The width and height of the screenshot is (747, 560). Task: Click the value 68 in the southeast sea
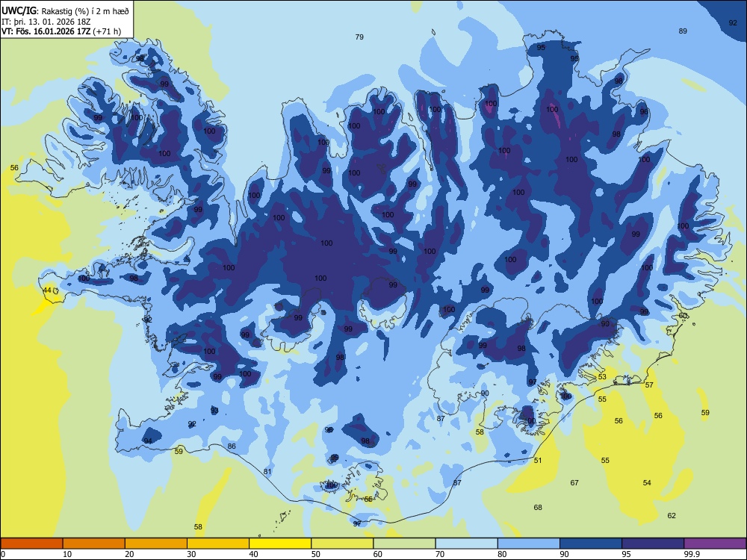tap(537, 507)
